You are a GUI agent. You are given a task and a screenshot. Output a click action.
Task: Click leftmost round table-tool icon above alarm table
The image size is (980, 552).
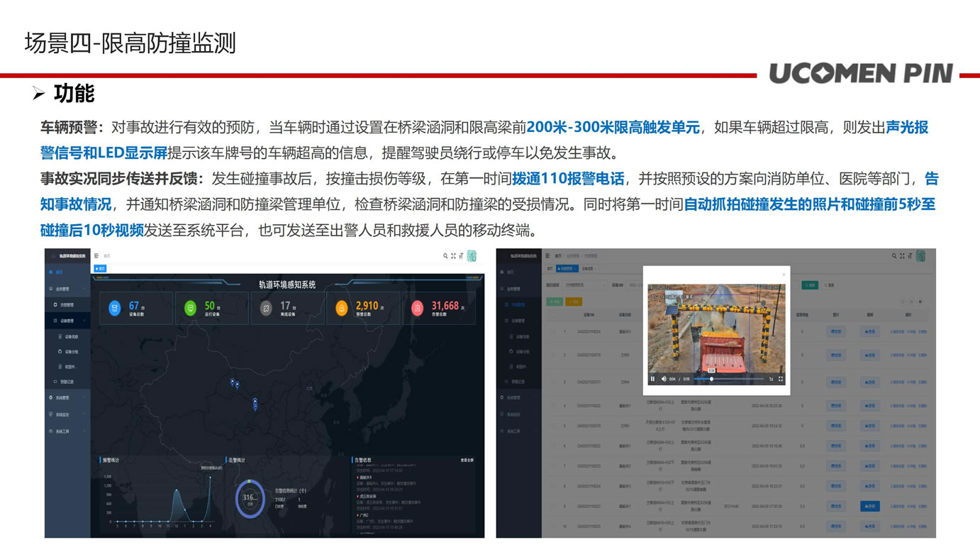902,302
